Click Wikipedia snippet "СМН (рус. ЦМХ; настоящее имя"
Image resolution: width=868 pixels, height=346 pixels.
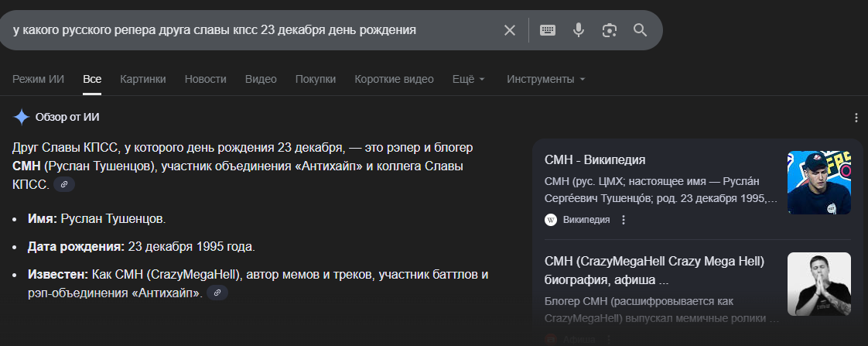tap(661, 190)
